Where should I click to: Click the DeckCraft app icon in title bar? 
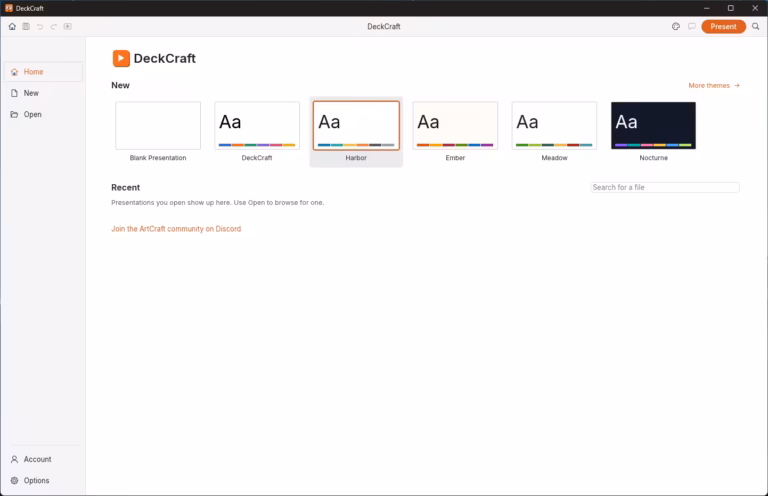click(x=9, y=8)
